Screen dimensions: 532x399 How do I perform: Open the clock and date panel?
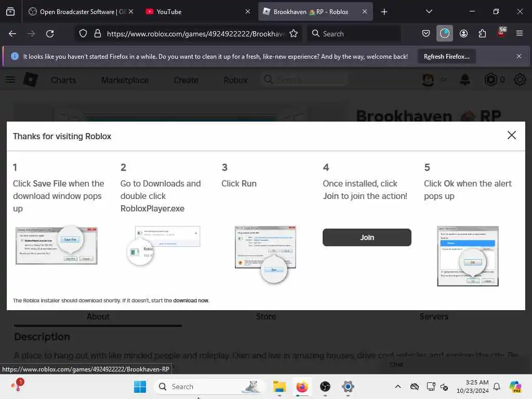(x=472, y=387)
